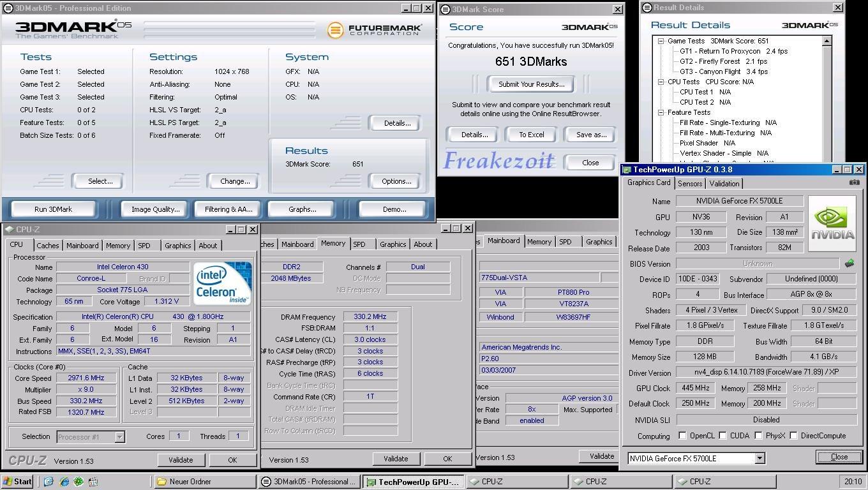Open the Processor #1 selection dropdown in CPU-Z
The height and width of the screenshot is (490, 868).
coord(119,437)
